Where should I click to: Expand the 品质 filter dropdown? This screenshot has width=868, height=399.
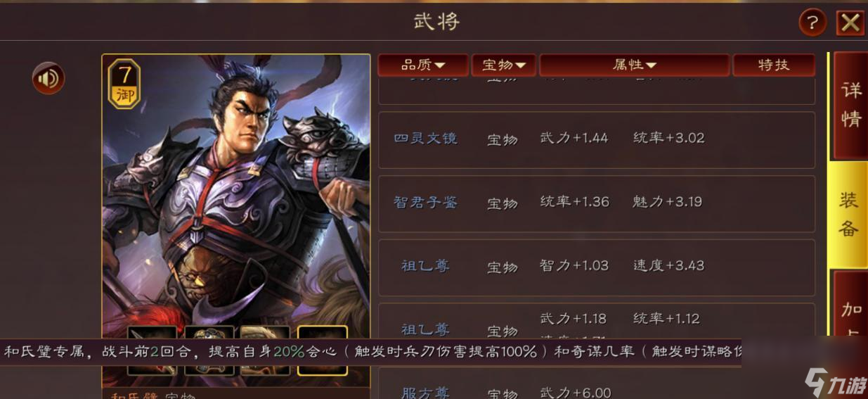tap(423, 65)
